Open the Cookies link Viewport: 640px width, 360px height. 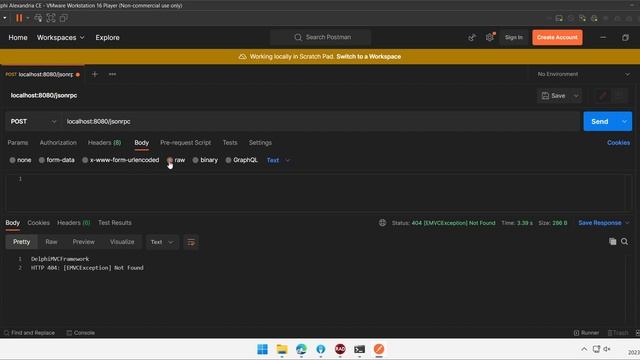tap(618, 142)
